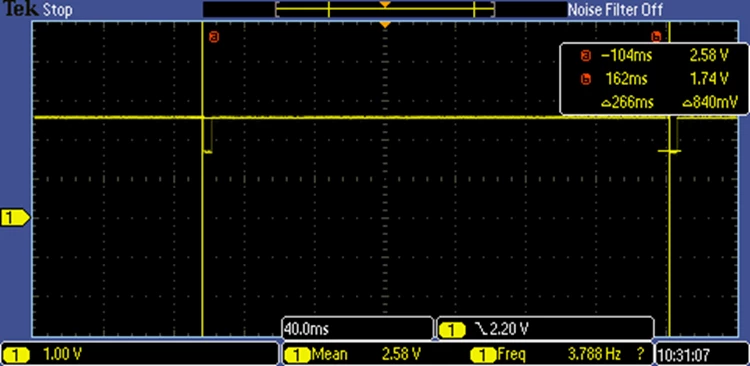This screenshot has height=366, width=750.
Task: Click the record overview bar at top
Action: click(x=385, y=9)
